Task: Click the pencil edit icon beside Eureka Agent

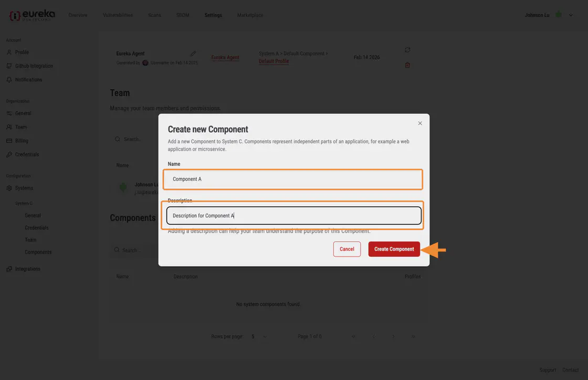Action: 193,54
